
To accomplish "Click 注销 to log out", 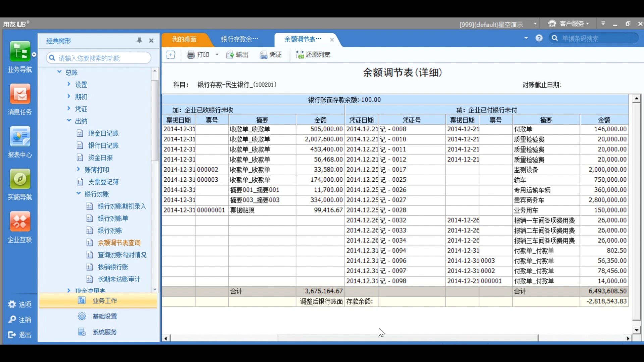I will click(20, 319).
